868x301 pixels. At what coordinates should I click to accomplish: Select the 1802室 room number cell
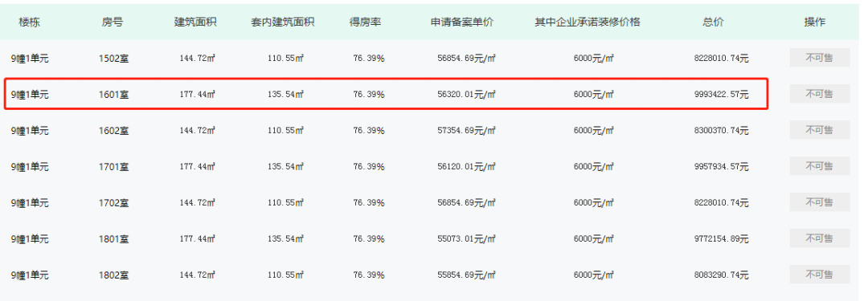113,275
